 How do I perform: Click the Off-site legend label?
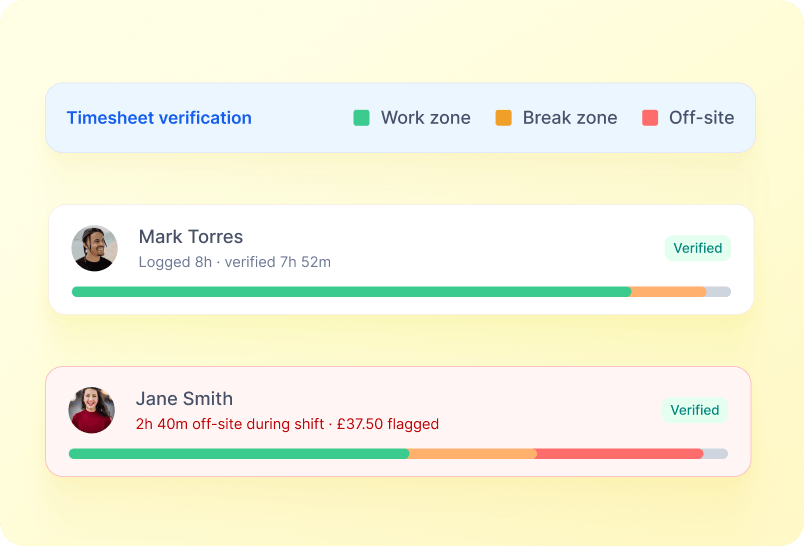coord(701,117)
